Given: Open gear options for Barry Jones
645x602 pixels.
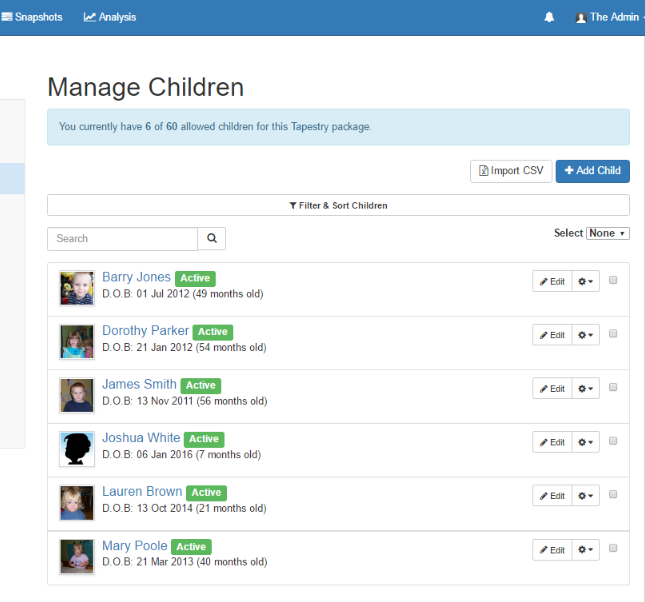Looking at the screenshot, I should pyautogui.click(x=586, y=281).
